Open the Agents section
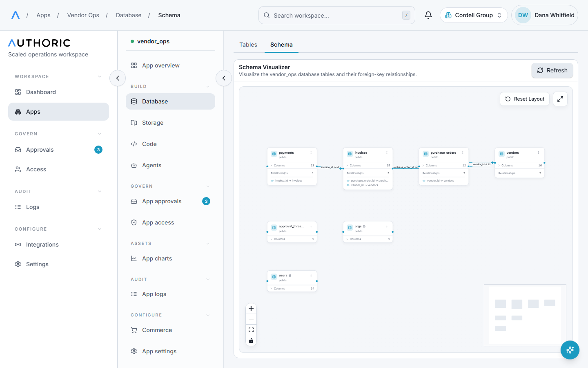588x368 pixels. click(x=170, y=165)
